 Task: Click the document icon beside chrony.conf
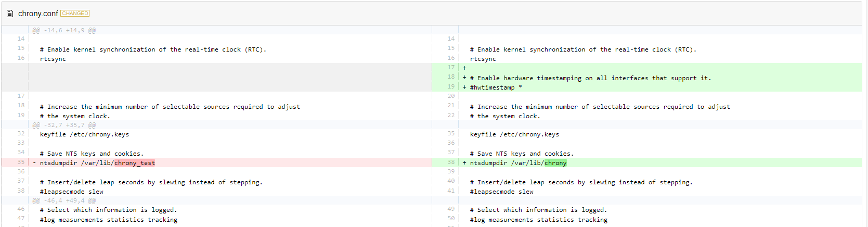pos(10,14)
